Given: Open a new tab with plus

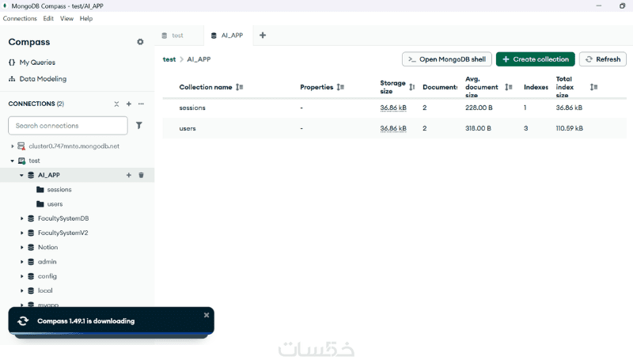Looking at the screenshot, I should (x=263, y=35).
